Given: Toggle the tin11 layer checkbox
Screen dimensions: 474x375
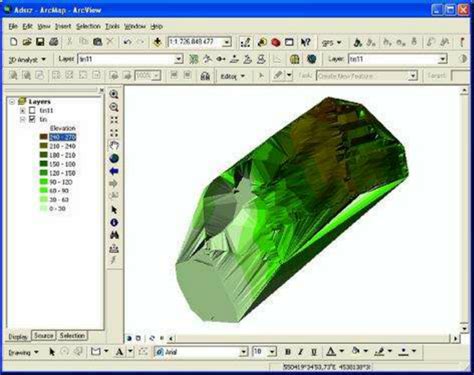Looking at the screenshot, I should pos(32,110).
